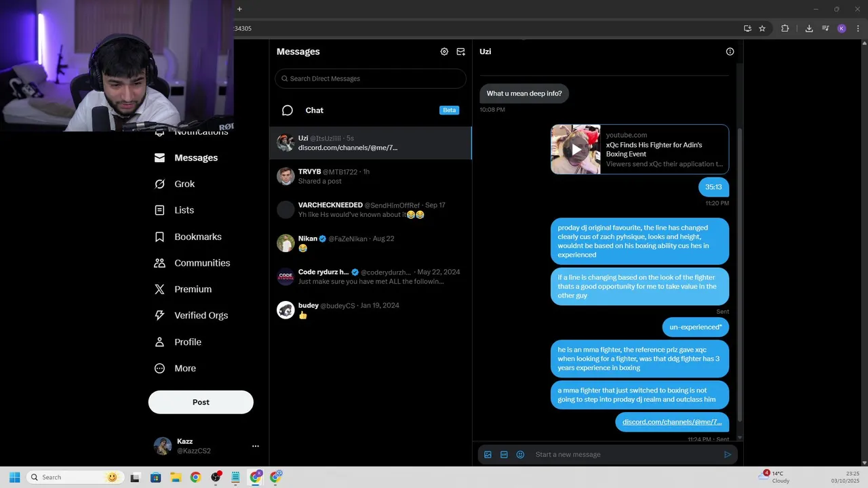868x488 pixels.
Task: Open the GIF picker in composer
Action: click(x=504, y=455)
